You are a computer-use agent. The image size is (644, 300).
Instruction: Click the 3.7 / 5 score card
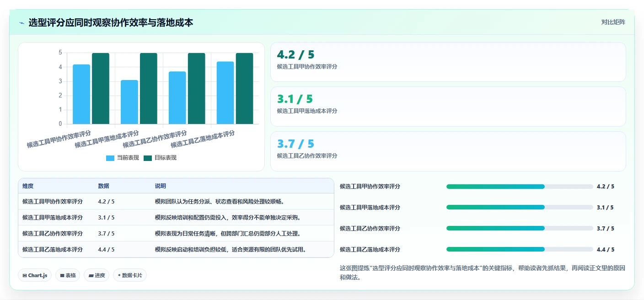pos(448,151)
